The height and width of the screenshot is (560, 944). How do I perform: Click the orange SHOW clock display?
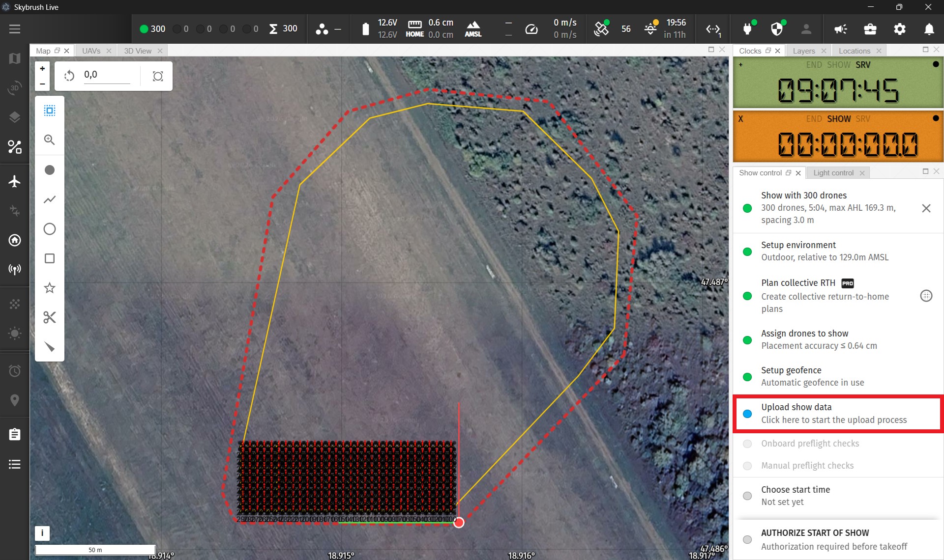click(x=838, y=137)
